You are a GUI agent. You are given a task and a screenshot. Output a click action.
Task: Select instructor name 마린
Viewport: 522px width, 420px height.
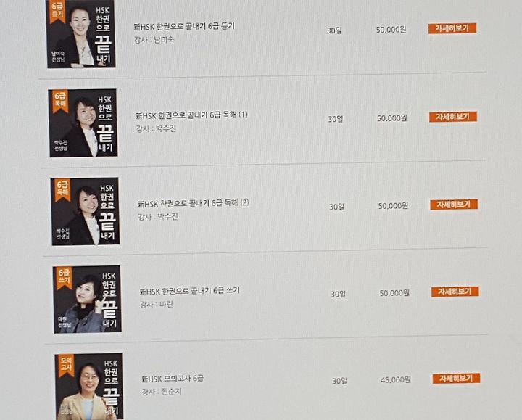click(x=167, y=305)
